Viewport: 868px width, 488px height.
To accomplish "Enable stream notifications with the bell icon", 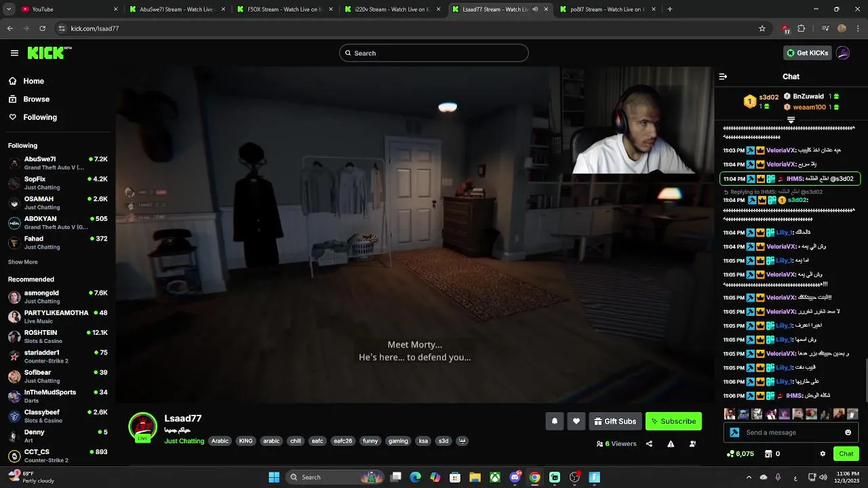I will 555,421.
